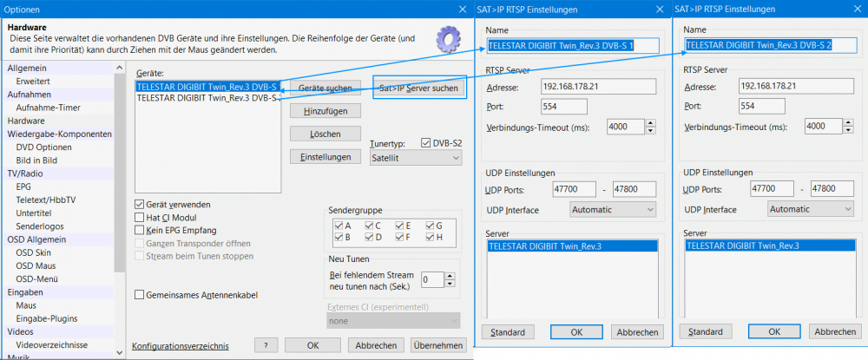Viewport: 868px width, 360px height.
Task: Toggle Sendergruppe C checkbox
Action: coord(369,226)
